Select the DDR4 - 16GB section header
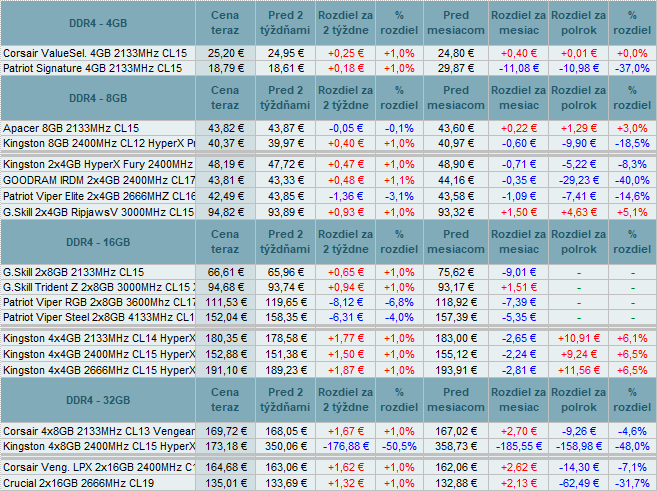The image size is (657, 491). (98, 242)
